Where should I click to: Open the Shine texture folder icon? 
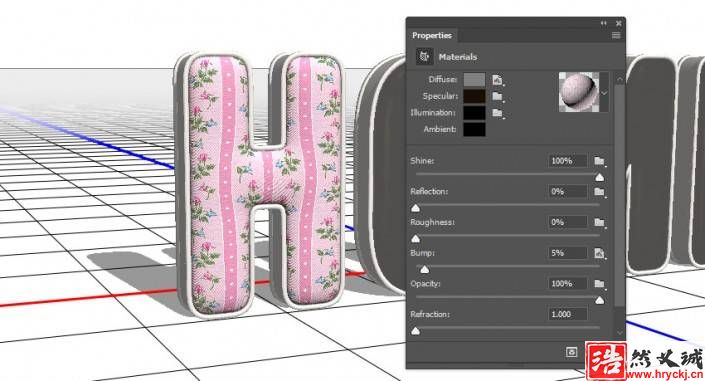[599, 161]
